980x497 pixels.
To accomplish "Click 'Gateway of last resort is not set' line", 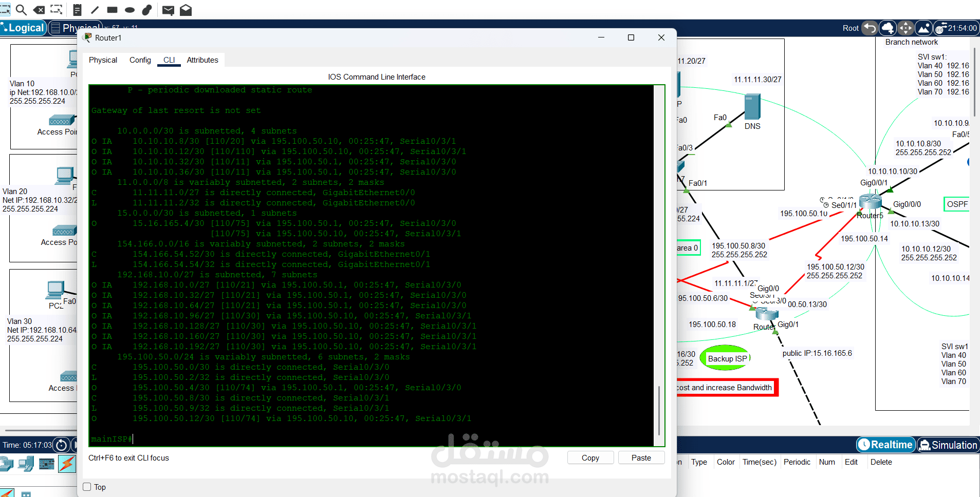I will (x=176, y=110).
